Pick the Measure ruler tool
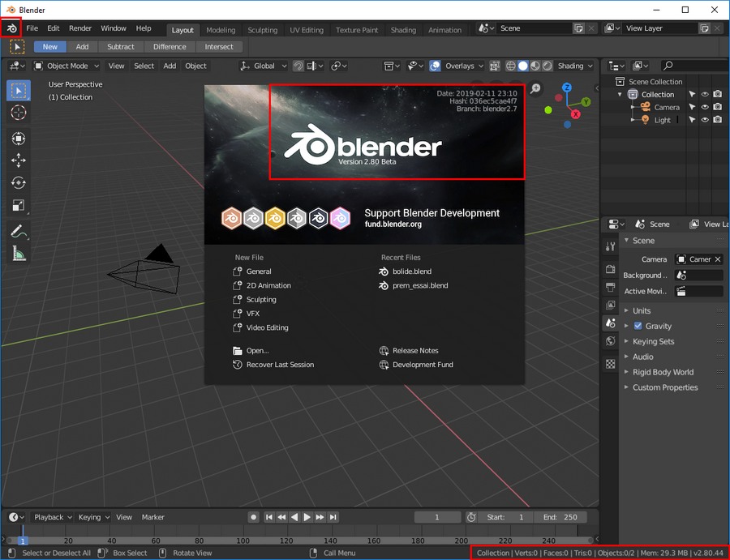The width and height of the screenshot is (730, 560). (18, 254)
